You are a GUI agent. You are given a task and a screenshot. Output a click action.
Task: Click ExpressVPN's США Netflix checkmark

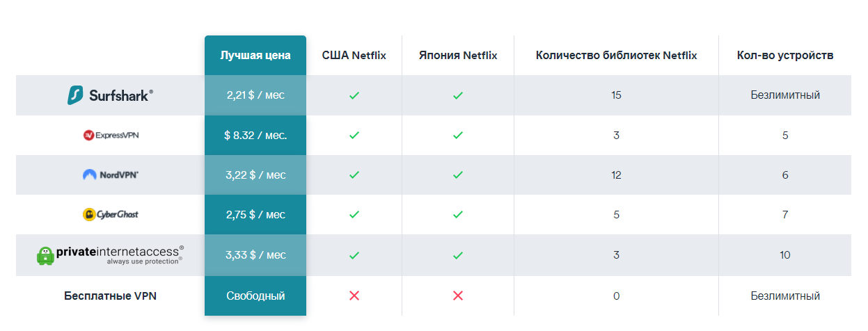(354, 136)
